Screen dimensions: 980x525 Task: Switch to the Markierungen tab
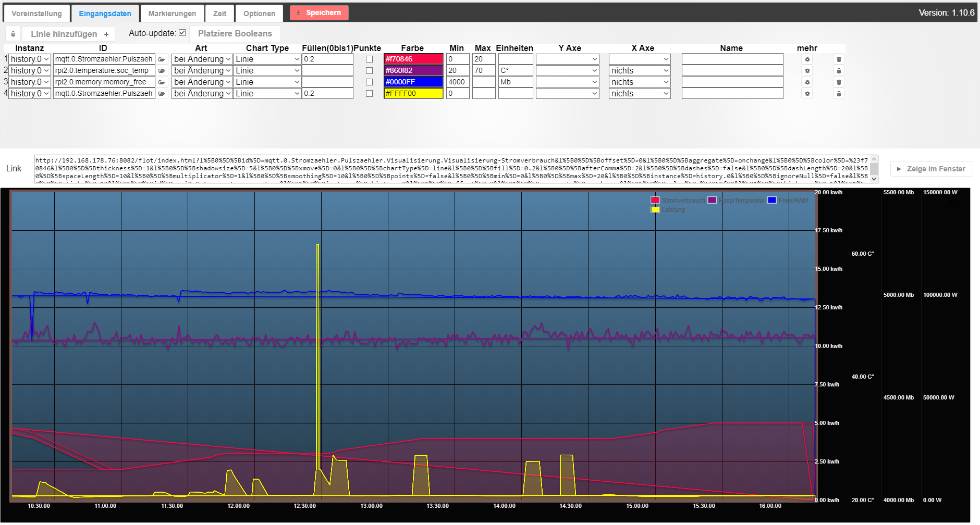pyautogui.click(x=172, y=14)
